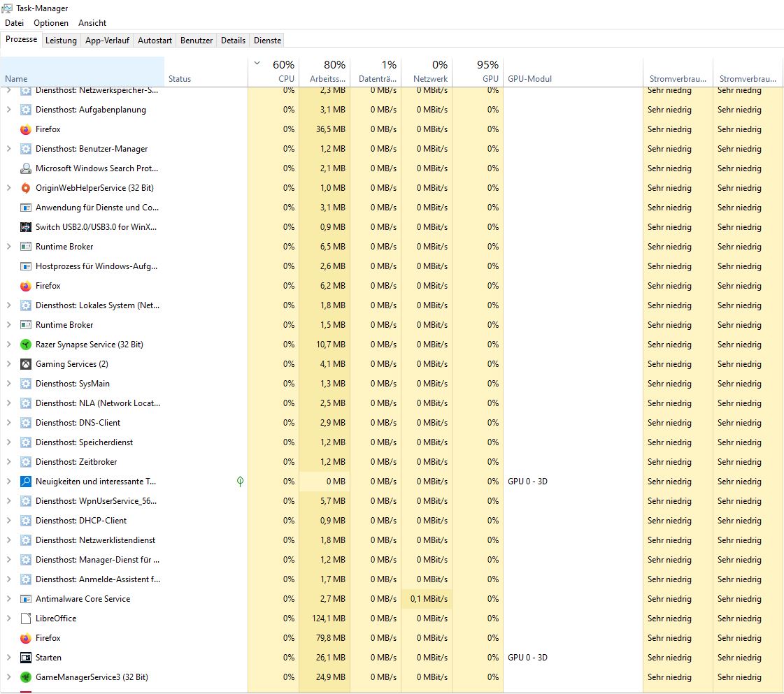Switch to the Benutzer tab
The height and width of the screenshot is (694, 784).
tap(196, 41)
